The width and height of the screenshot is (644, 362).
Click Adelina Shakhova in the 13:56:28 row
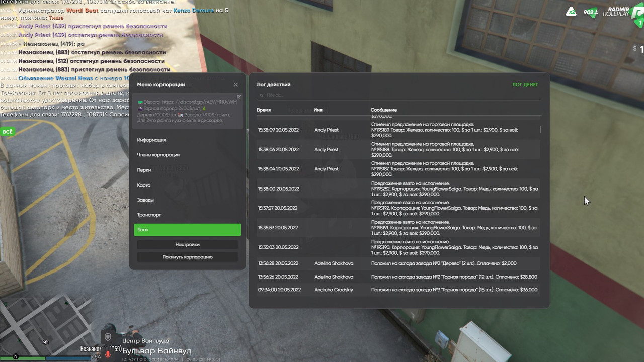click(334, 263)
